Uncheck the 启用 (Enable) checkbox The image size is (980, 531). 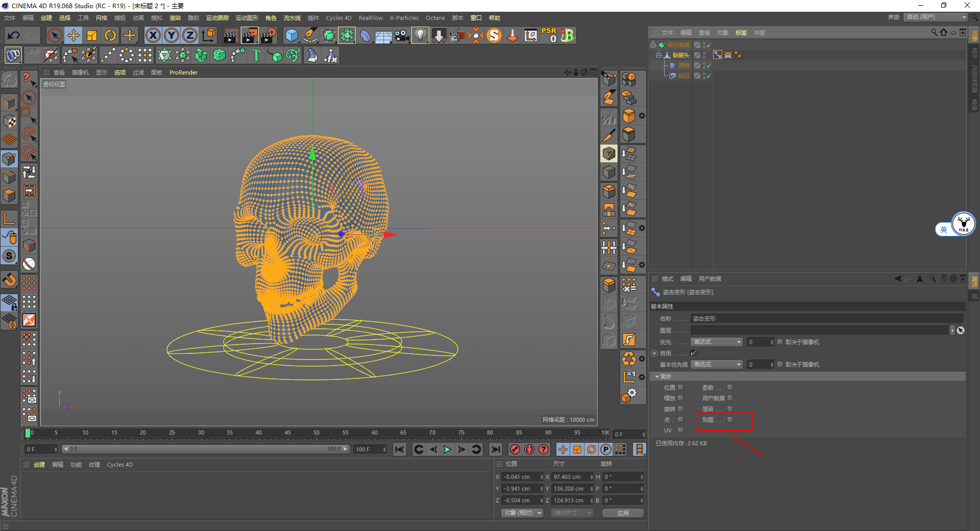click(x=693, y=353)
